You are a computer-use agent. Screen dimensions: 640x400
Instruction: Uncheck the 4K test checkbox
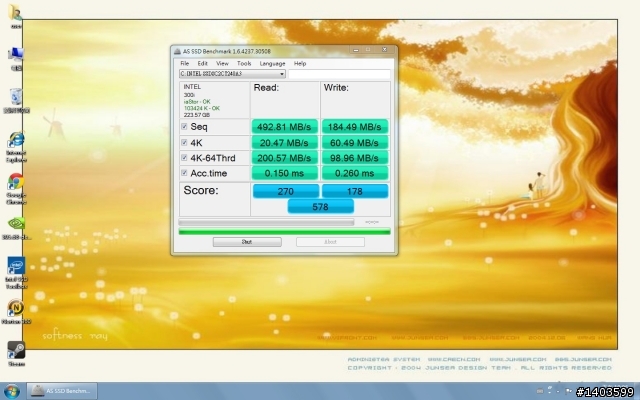184,142
